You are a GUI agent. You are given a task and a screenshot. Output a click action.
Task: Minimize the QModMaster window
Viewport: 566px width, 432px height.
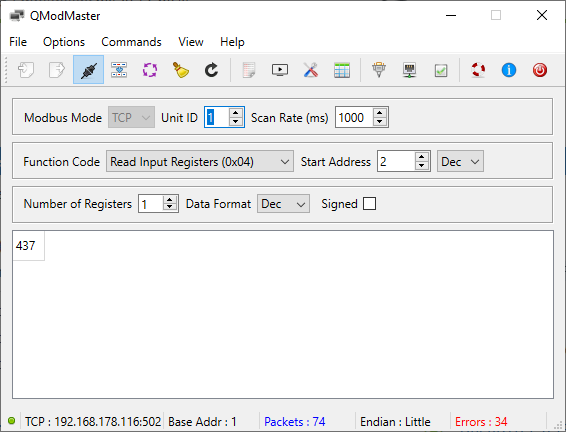click(451, 15)
